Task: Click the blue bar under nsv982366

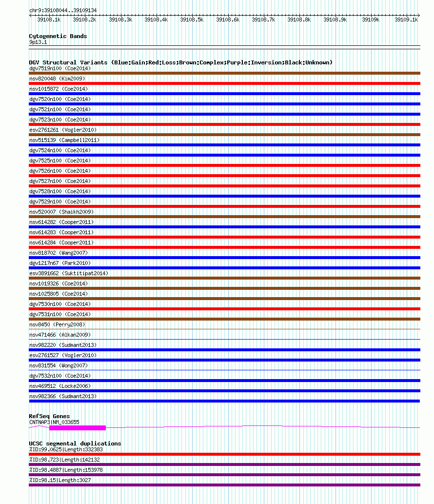Action: click(x=224, y=401)
